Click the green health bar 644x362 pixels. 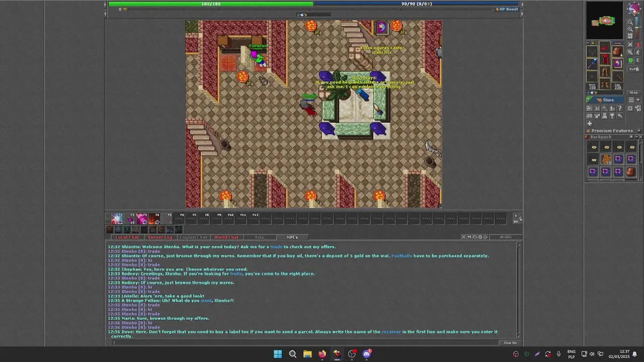tap(211, 4)
